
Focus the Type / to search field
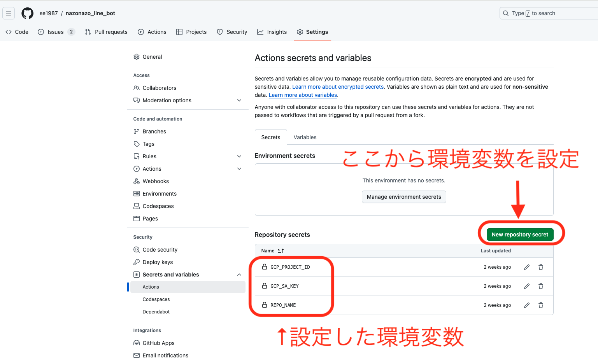point(549,13)
